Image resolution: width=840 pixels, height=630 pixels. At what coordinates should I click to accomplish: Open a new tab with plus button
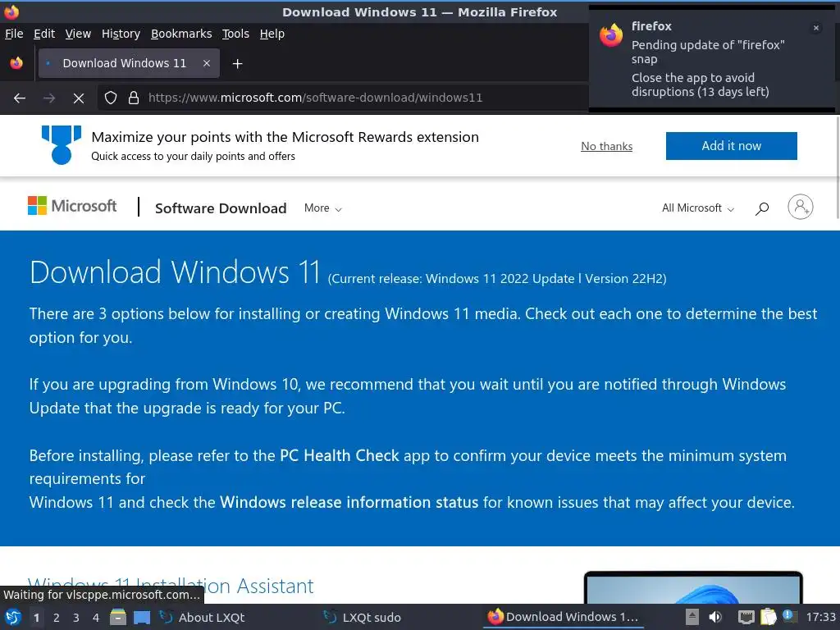[237, 64]
